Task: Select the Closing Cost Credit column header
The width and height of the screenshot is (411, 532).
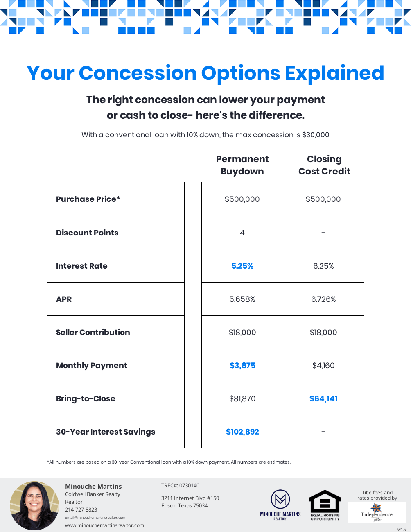Action: pyautogui.click(x=324, y=165)
